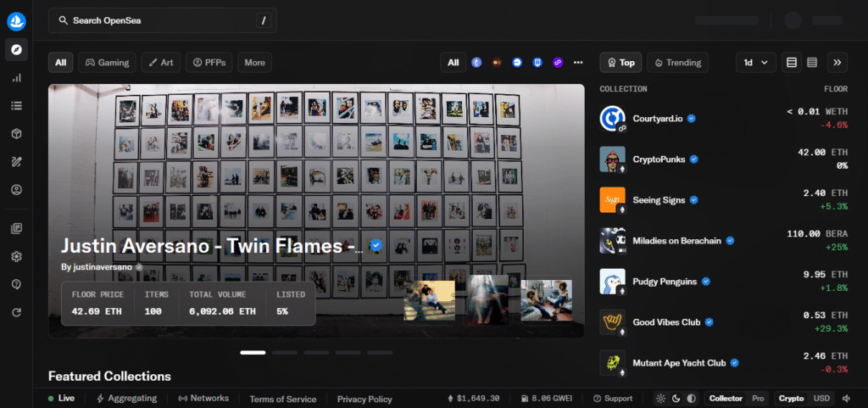This screenshot has height=408, width=868.
Task: Select the All category tab
Action: [x=61, y=63]
